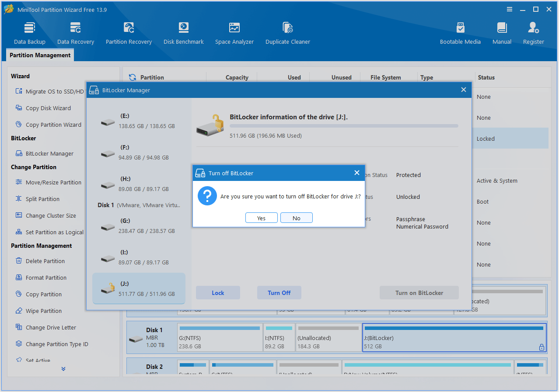Screen dimensions: 559x392
Task: Start Copy Disk Wizard
Action: click(43, 108)
